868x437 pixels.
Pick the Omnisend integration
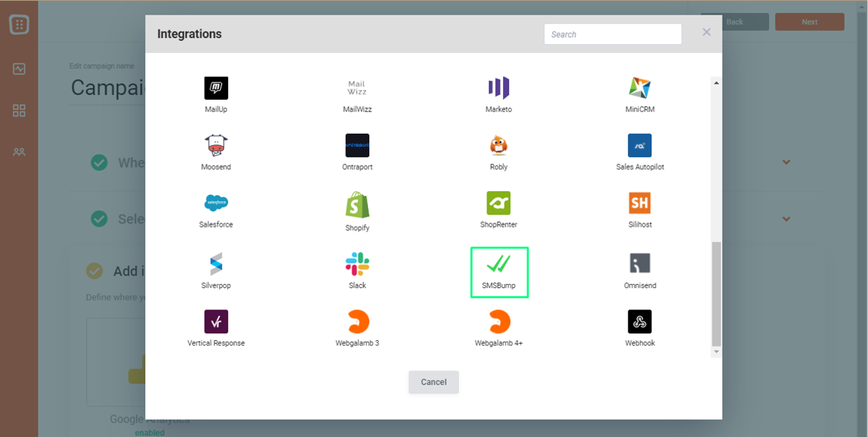tap(639, 271)
